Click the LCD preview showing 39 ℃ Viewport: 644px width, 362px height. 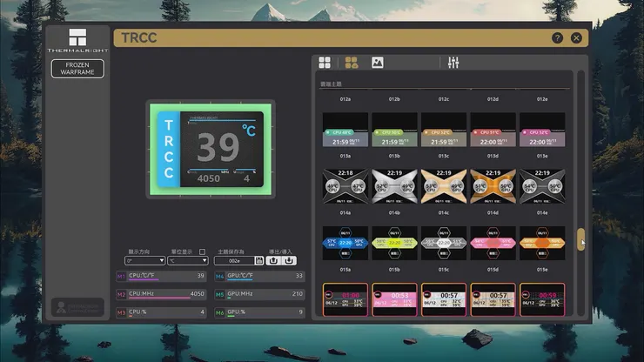coord(211,149)
